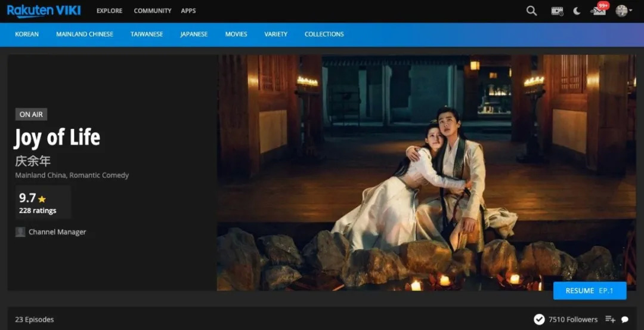
Task: Open comments with the speech bubble icon
Action: pos(625,319)
